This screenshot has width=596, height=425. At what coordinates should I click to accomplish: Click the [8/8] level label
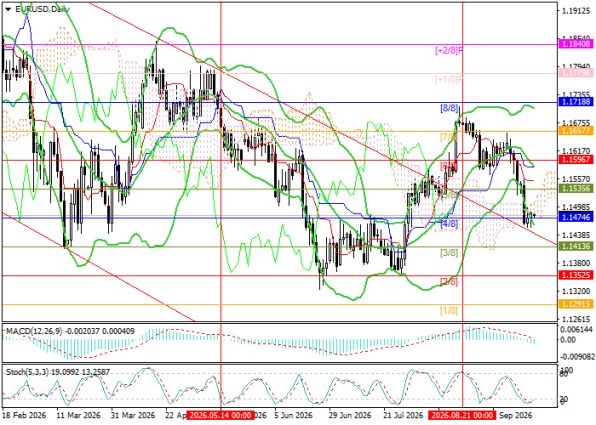449,108
